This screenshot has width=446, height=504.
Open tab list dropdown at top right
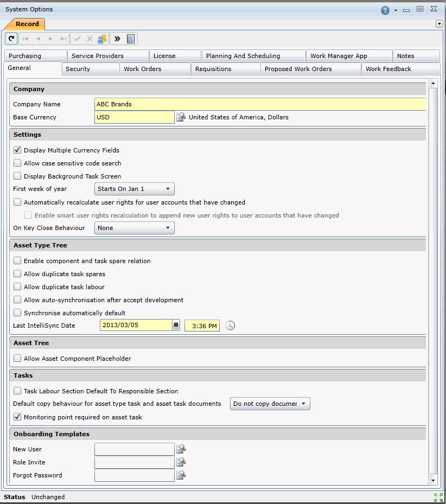coord(439,24)
